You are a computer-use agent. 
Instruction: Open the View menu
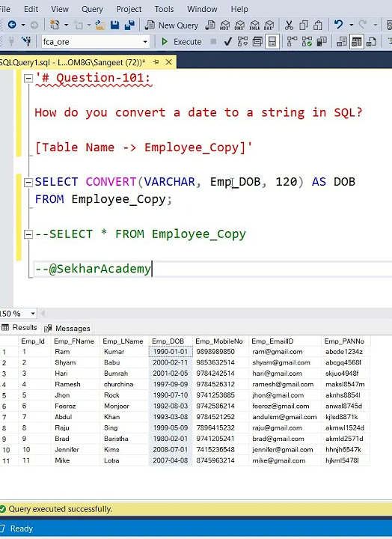click(x=60, y=9)
